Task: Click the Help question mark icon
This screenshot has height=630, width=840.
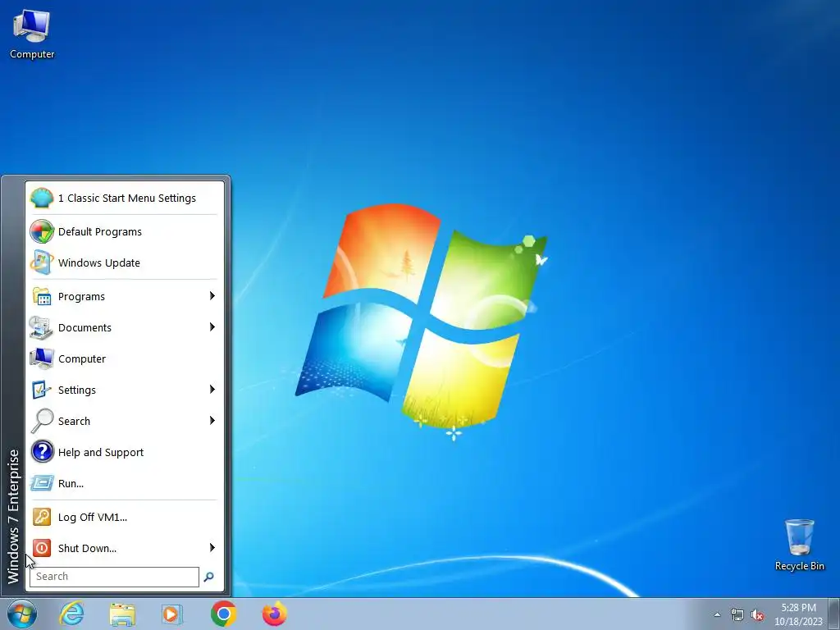Action: pos(42,452)
